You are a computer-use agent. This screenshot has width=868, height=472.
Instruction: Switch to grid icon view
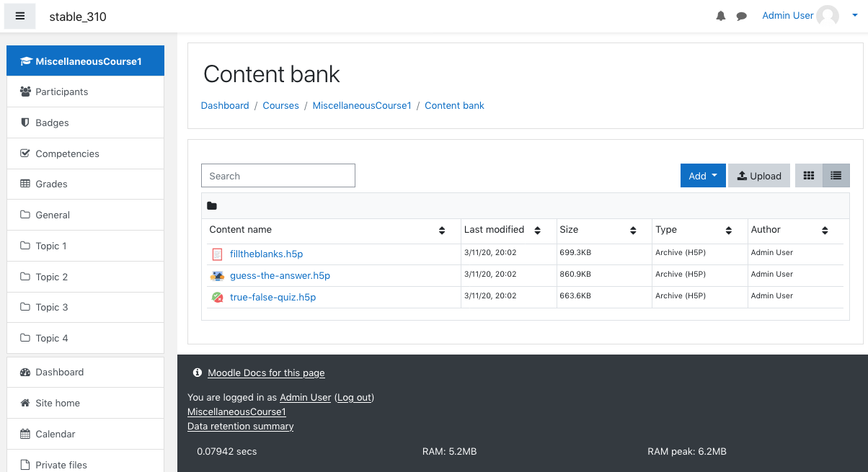pos(809,176)
